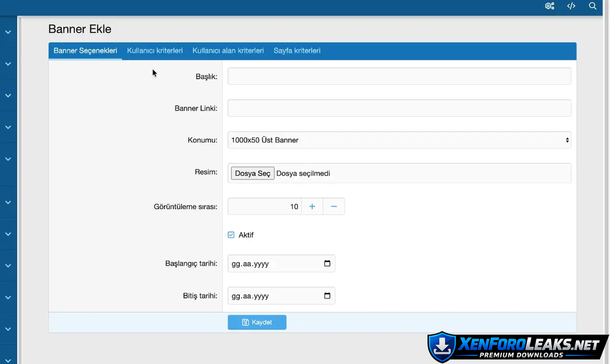The height and width of the screenshot is (364, 610).
Task: Expand the second sidebar chevron from the top
Action: coord(8,64)
